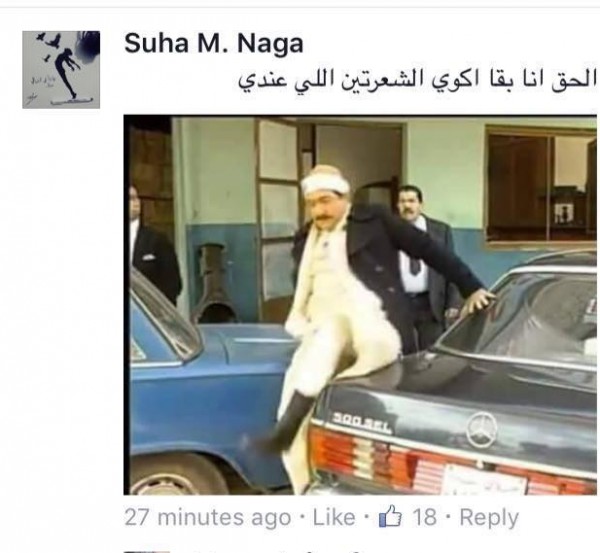Click the 300 SEL badge in photo
The width and height of the screenshot is (600, 553).
[361, 422]
